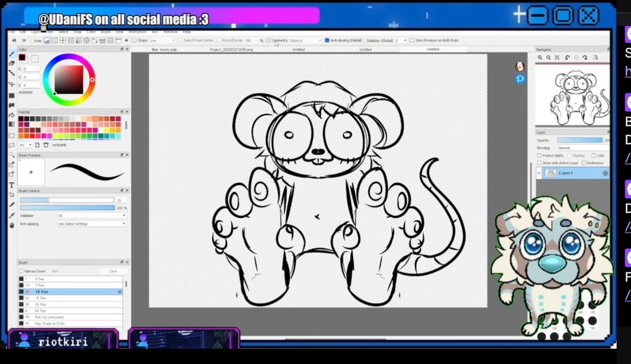631x364 pixels.
Task: Delete palette using trash icon
Action: point(46,145)
